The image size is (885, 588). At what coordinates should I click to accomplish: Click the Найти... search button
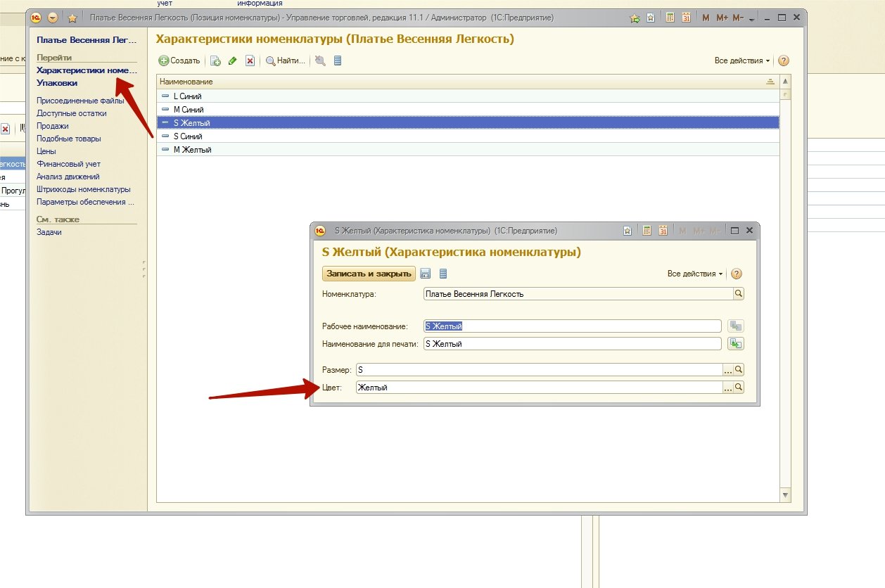[286, 61]
